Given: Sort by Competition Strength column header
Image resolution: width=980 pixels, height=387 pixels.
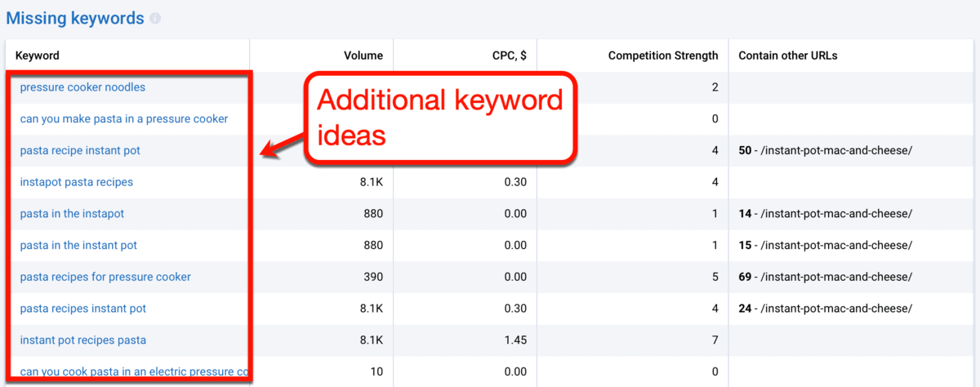Looking at the screenshot, I should tap(663, 56).
